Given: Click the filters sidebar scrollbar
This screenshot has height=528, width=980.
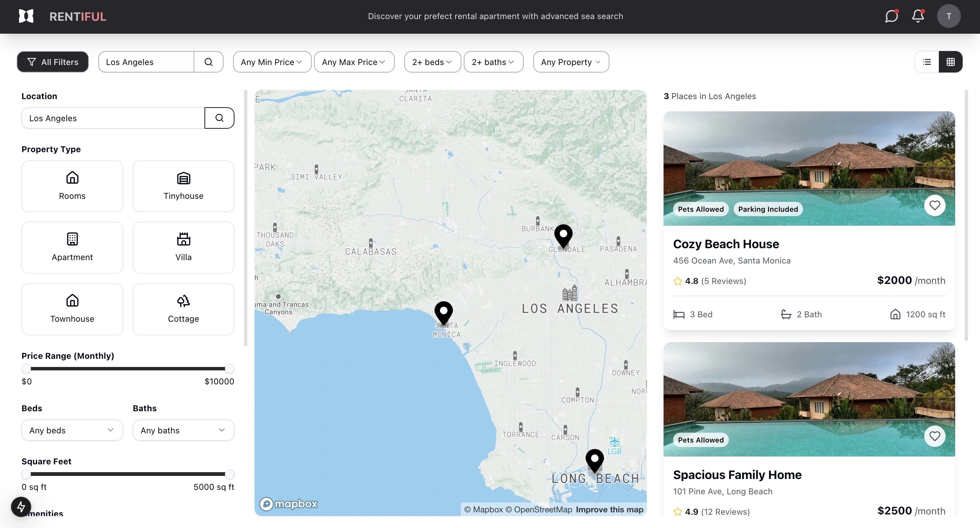Looking at the screenshot, I should pos(245,218).
